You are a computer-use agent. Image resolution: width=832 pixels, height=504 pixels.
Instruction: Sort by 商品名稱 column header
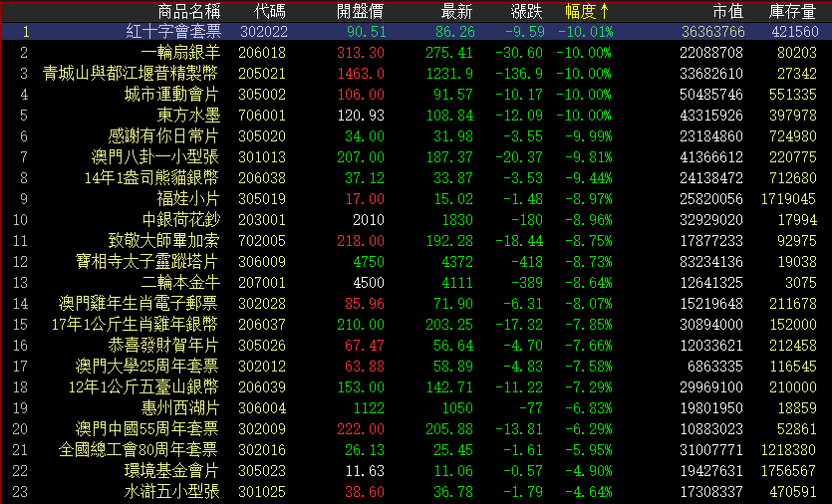pyautogui.click(x=189, y=11)
